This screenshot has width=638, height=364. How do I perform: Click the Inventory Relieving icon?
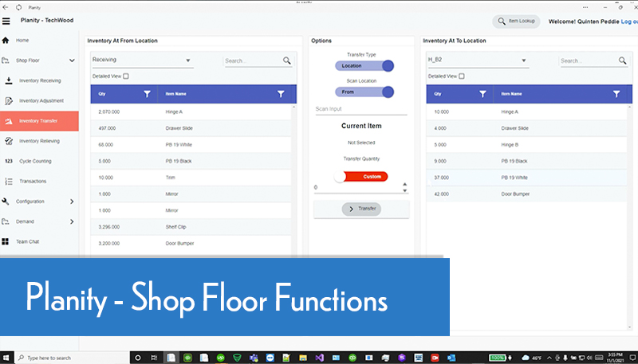(9, 141)
